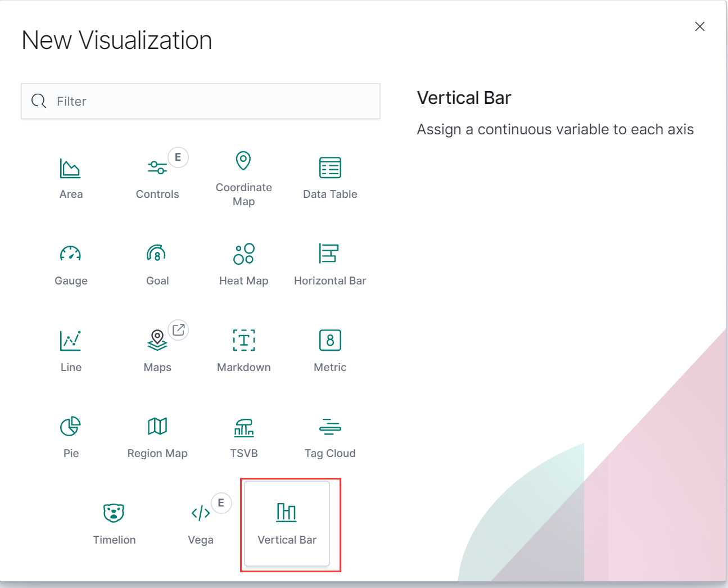Click the "Horizontal Bar" label

[x=330, y=281]
